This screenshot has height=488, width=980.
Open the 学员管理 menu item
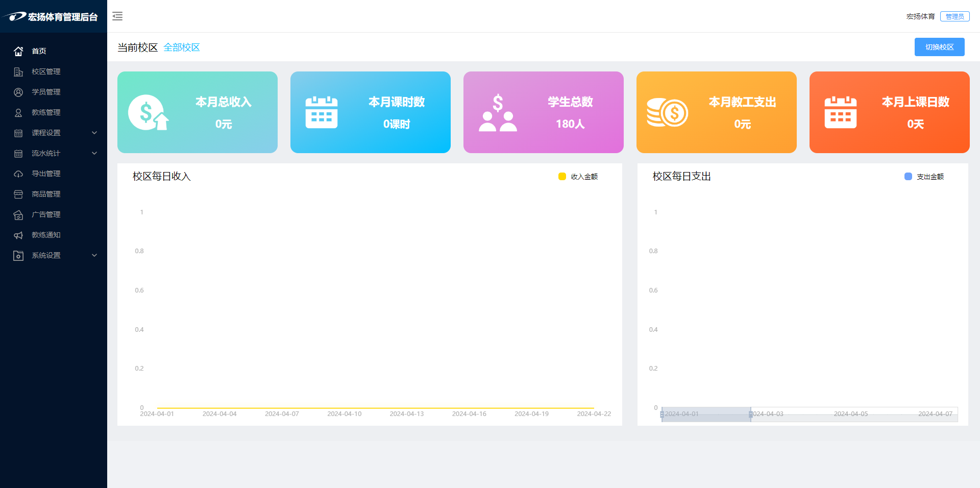(x=54, y=92)
